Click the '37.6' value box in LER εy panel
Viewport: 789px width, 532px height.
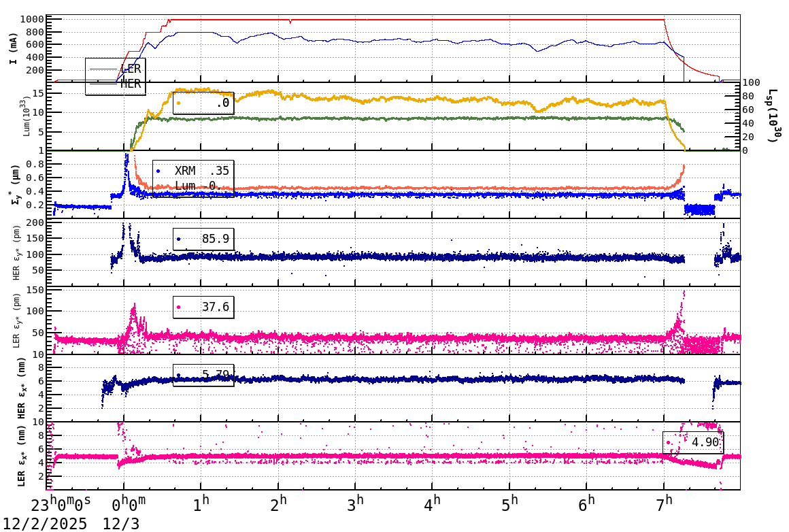coord(203,307)
